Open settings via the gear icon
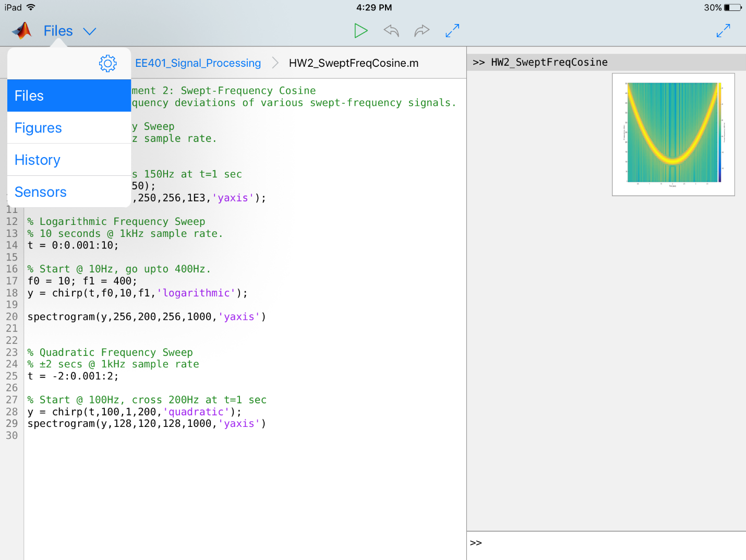Image resolution: width=746 pixels, height=560 pixels. click(x=107, y=64)
